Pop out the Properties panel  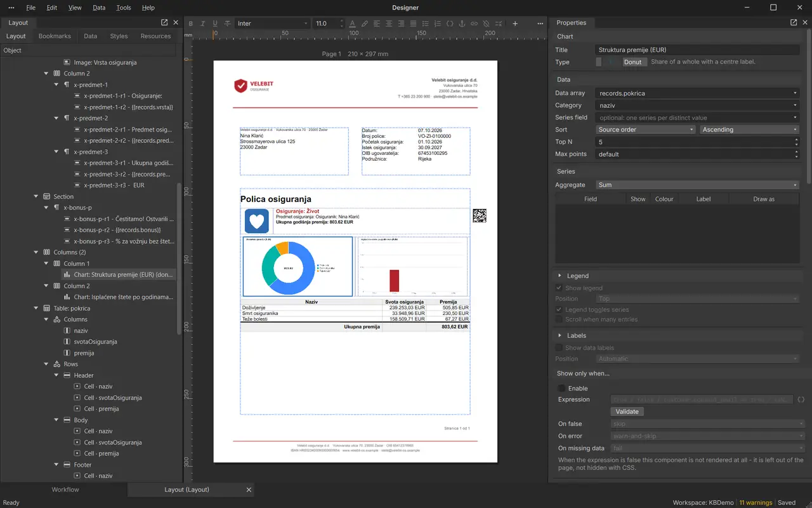[794, 22]
